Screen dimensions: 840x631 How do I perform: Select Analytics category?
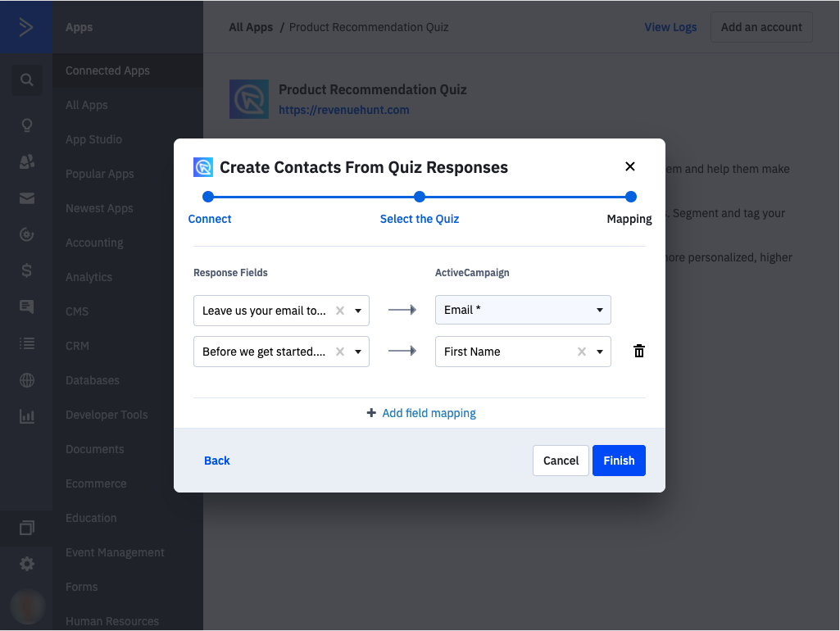[89, 277]
